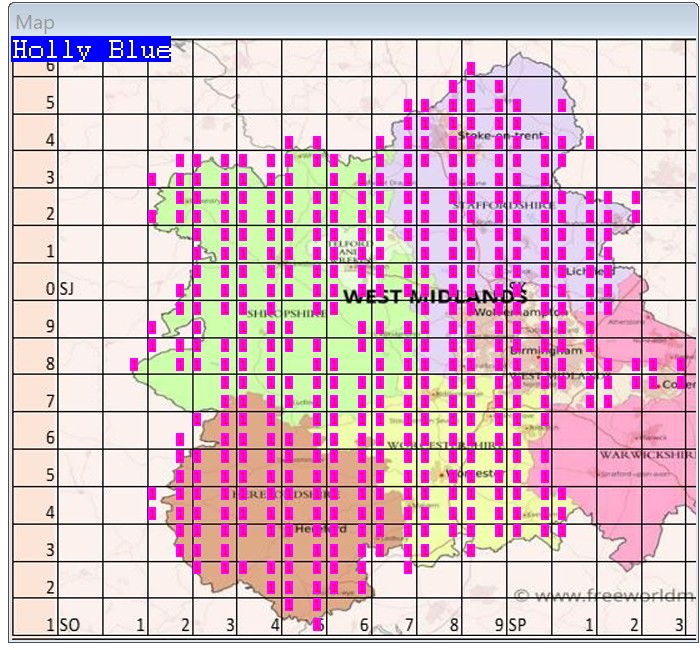Viewport: 700px width, 650px height.
Task: Click the SJ grid square label
Action: point(68,289)
